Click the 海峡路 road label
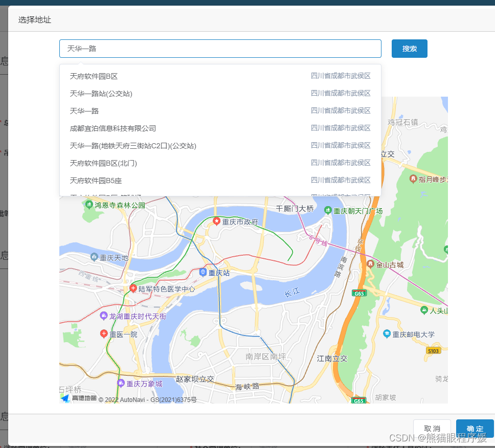Viewport: 495px width, 448px height. [x=247, y=387]
